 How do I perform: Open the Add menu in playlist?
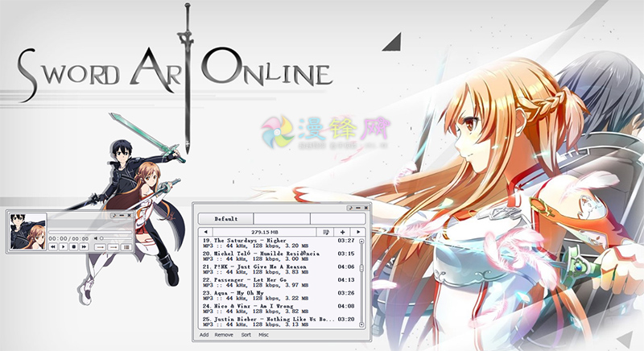pyautogui.click(x=204, y=335)
